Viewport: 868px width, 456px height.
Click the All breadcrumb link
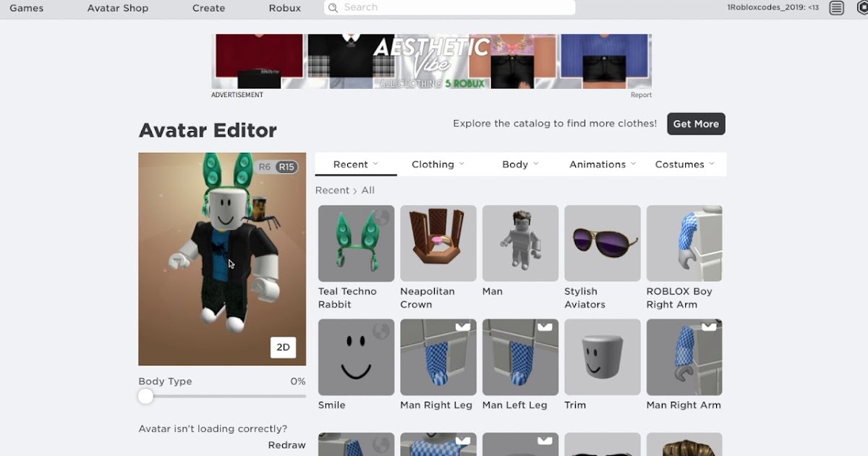tap(368, 190)
